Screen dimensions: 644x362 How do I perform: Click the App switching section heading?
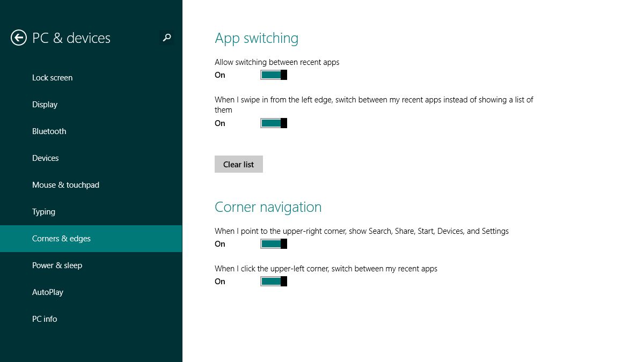257,38
